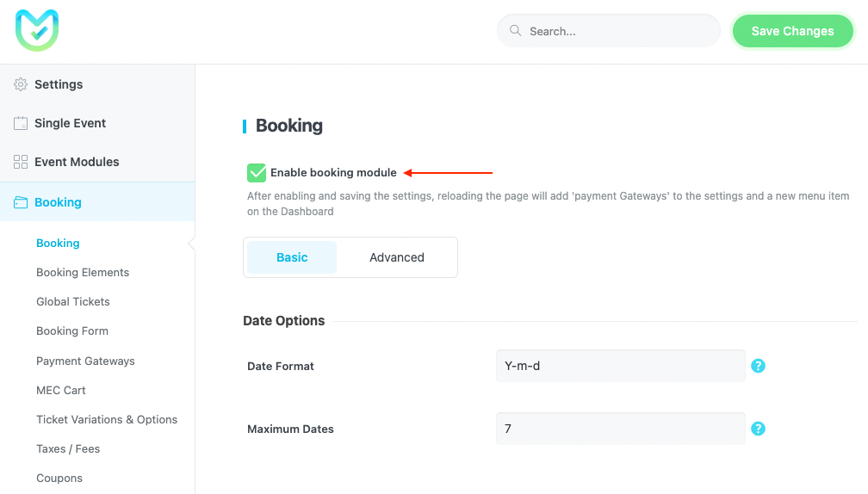Viewport: 868px width, 494px height.
Task: Open Ticket Variations & Options page
Action: click(107, 420)
